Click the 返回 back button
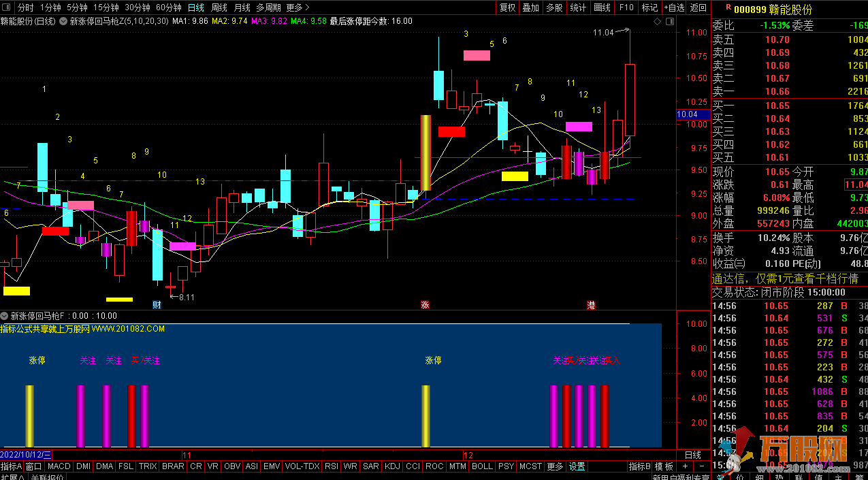Screen dimensions: 868x480 (x=698, y=7)
